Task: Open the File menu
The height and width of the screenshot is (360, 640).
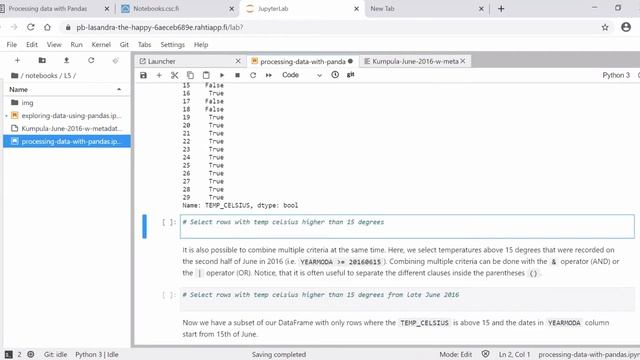Action: [x=12, y=44]
